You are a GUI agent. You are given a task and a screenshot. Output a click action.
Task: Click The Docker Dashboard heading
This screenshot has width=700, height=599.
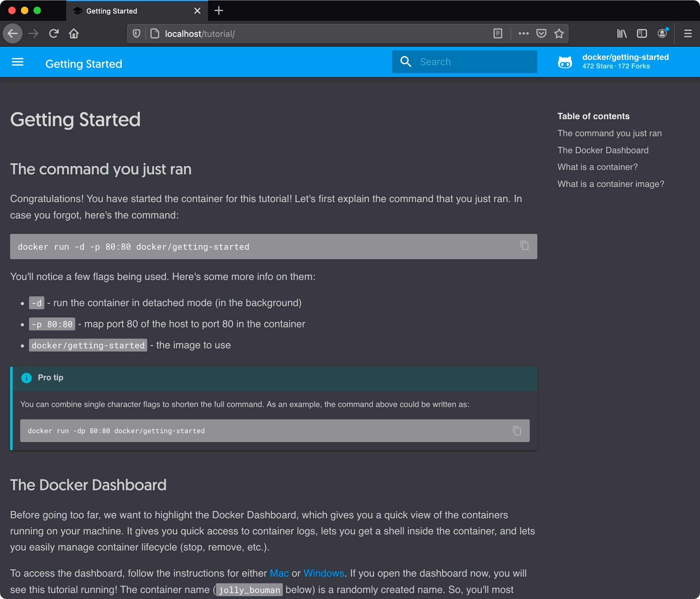pos(88,485)
